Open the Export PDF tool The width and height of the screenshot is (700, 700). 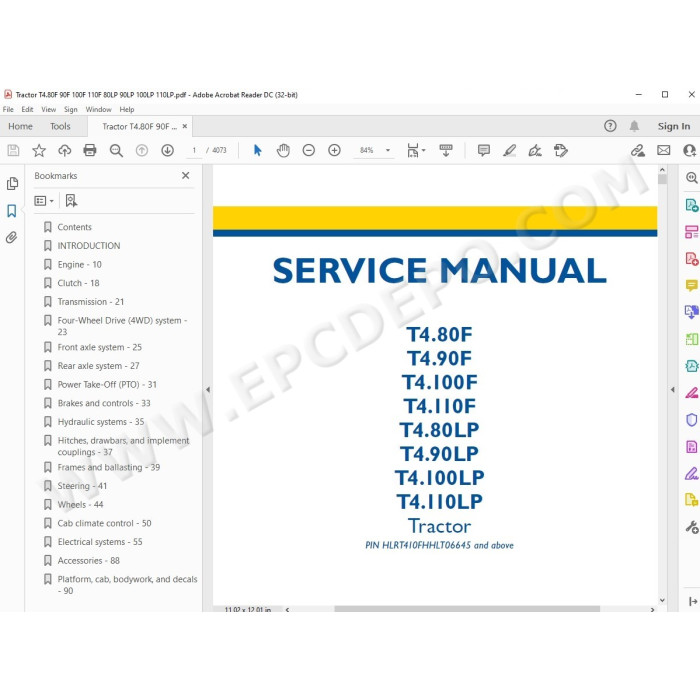tap(692, 205)
